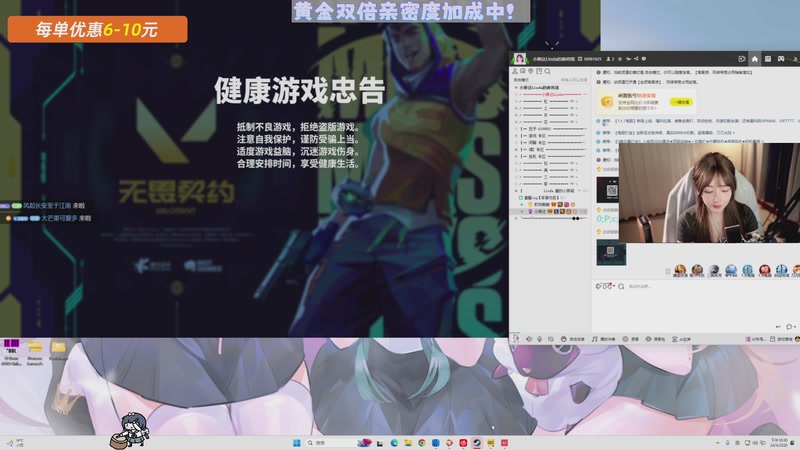Open the Windows Start button

(296, 443)
